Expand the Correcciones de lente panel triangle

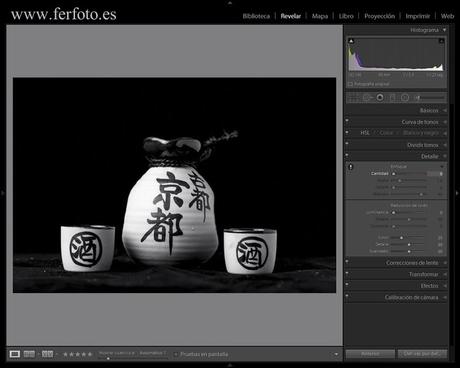(444, 263)
